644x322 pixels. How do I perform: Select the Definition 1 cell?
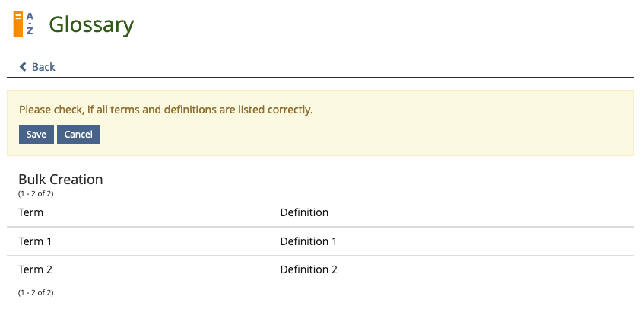pos(308,241)
